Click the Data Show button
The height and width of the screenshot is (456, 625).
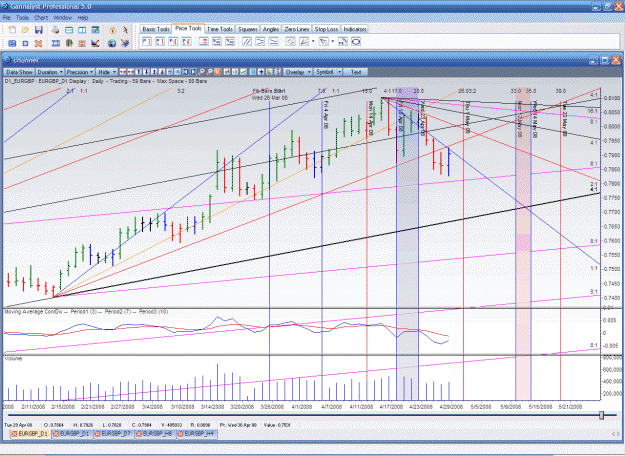[x=19, y=72]
